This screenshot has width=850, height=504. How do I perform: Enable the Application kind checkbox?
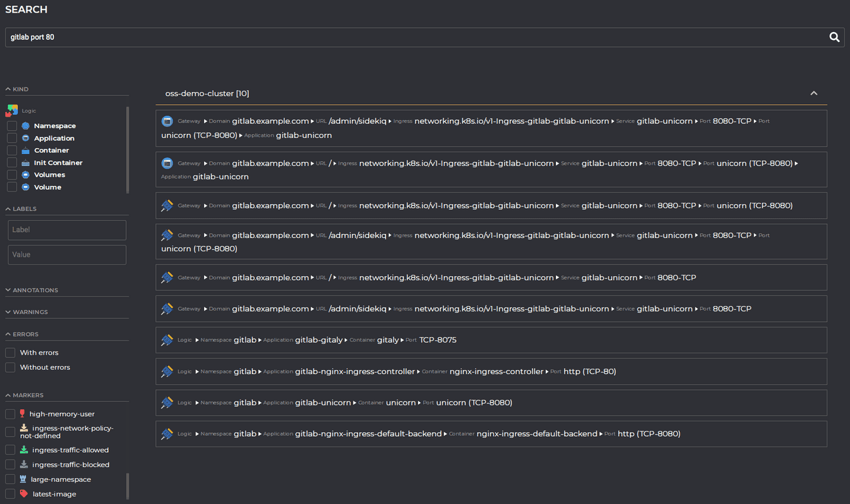click(12, 138)
